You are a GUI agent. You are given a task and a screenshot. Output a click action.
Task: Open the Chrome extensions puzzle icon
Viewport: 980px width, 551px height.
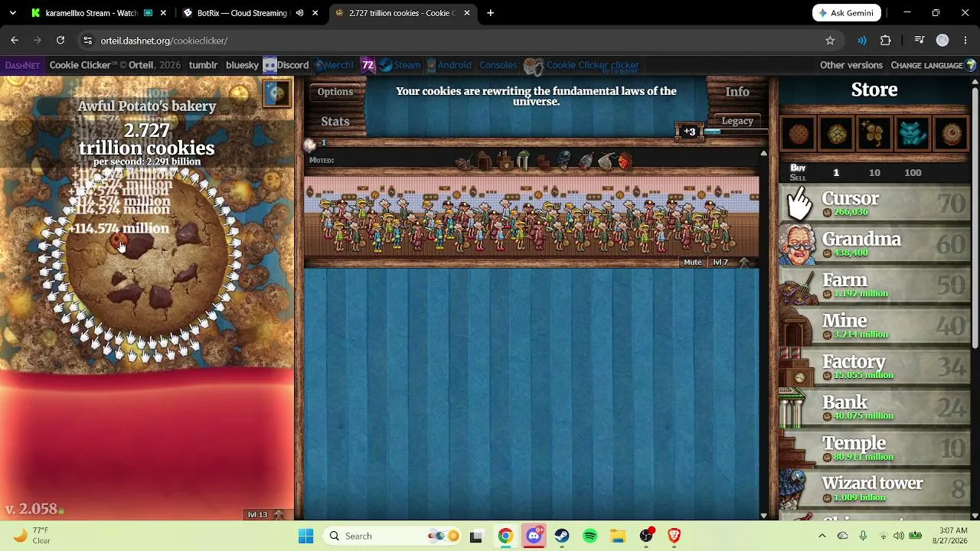(886, 41)
